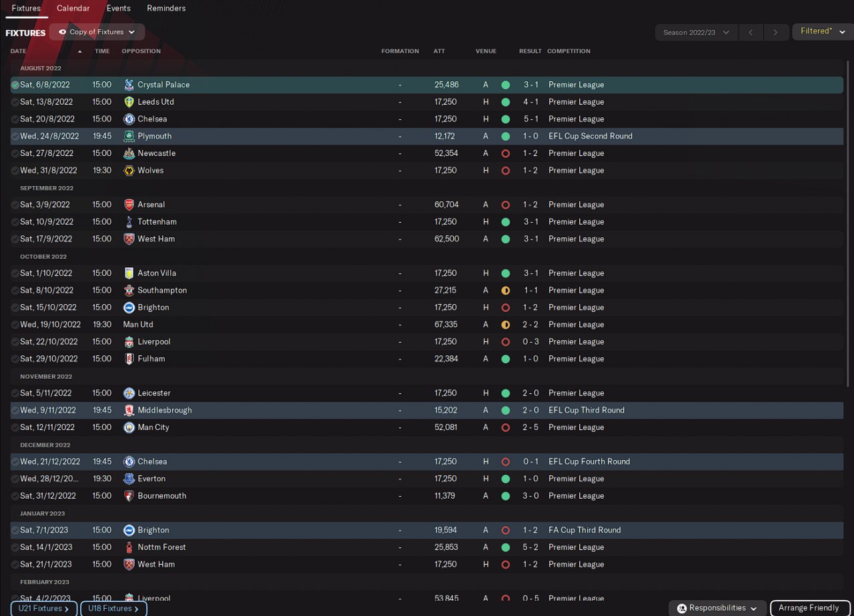854x616 pixels.
Task: Toggle the tick on the Wed 24/8/2022 fixture
Action: 15,136
